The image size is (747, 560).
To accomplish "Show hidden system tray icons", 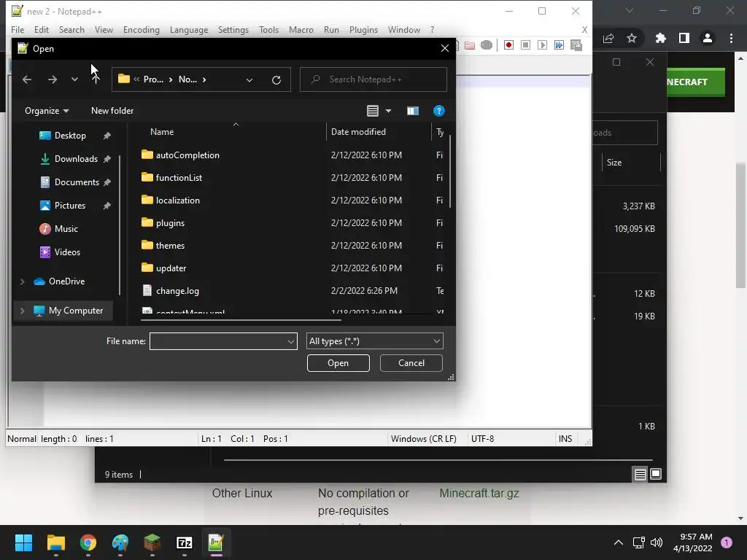I will (x=618, y=542).
